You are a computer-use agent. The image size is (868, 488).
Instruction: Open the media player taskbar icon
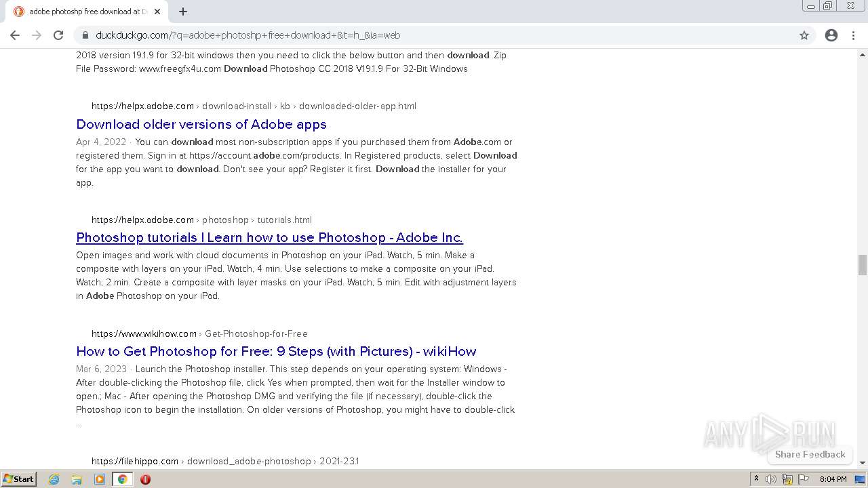click(100, 479)
